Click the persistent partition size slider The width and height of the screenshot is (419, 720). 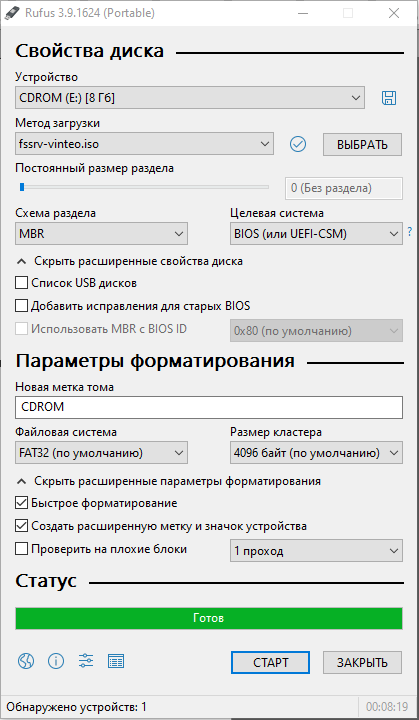[142, 187]
